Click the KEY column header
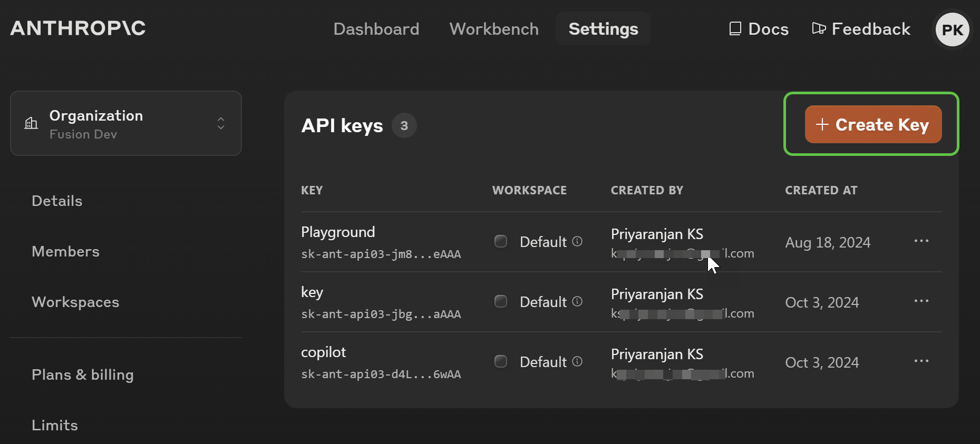Image resolution: width=980 pixels, height=444 pixels. click(x=312, y=190)
